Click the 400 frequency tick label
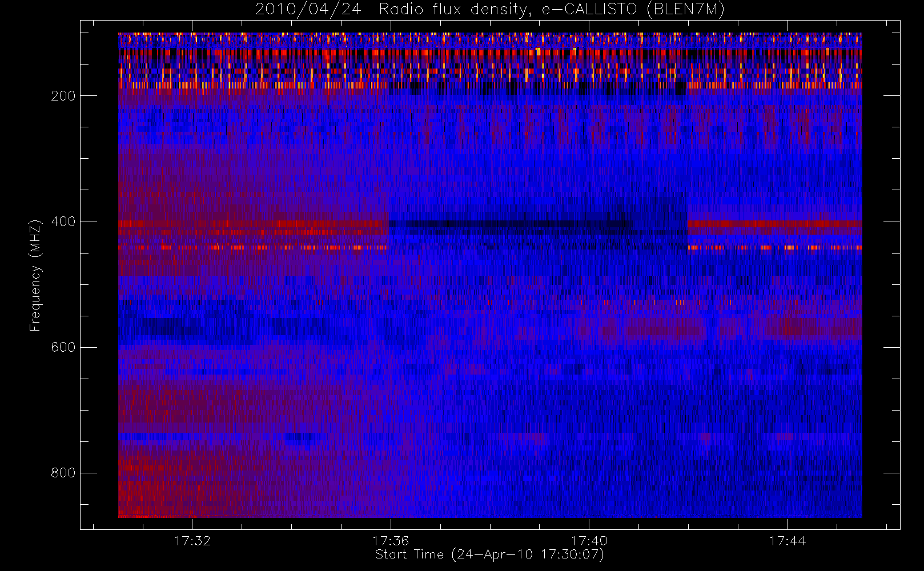The width and height of the screenshot is (924, 571). pyautogui.click(x=63, y=222)
